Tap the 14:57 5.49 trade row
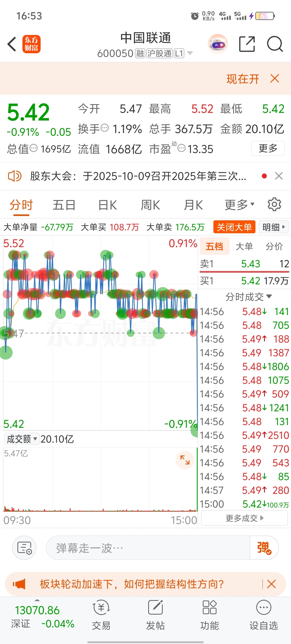291x644 pixels. click(x=244, y=490)
